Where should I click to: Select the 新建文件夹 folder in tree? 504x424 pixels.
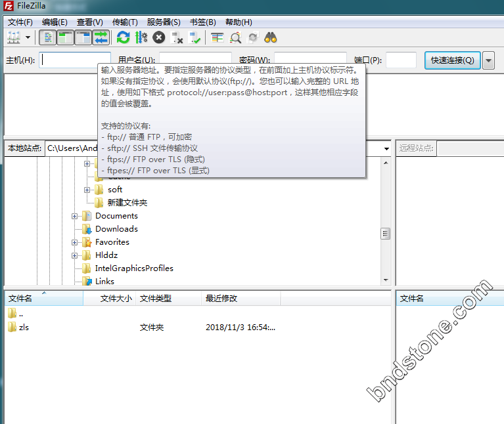[127, 203]
